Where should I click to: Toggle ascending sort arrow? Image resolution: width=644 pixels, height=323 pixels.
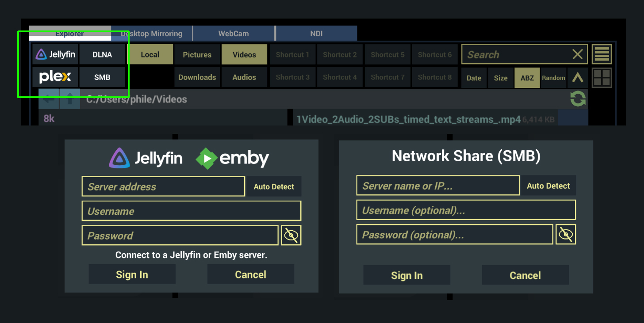pyautogui.click(x=578, y=78)
